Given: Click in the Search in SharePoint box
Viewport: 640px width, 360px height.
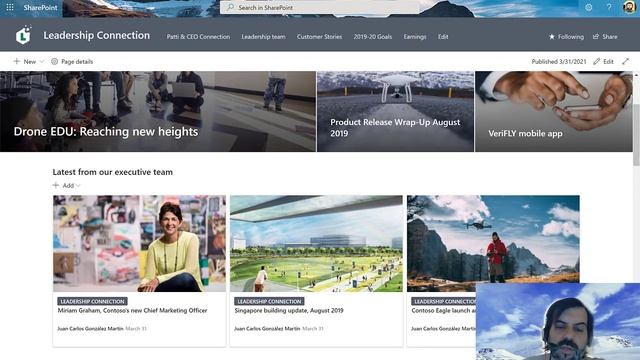Looking at the screenshot, I should (320, 7).
